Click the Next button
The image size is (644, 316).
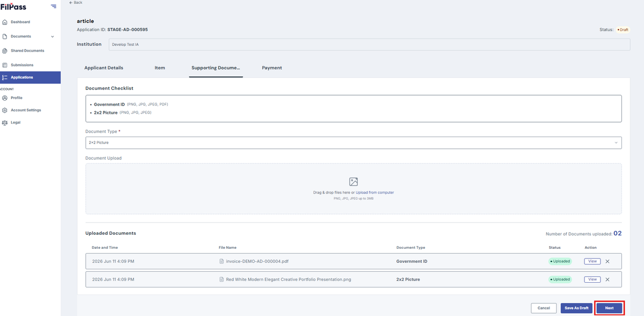point(609,308)
